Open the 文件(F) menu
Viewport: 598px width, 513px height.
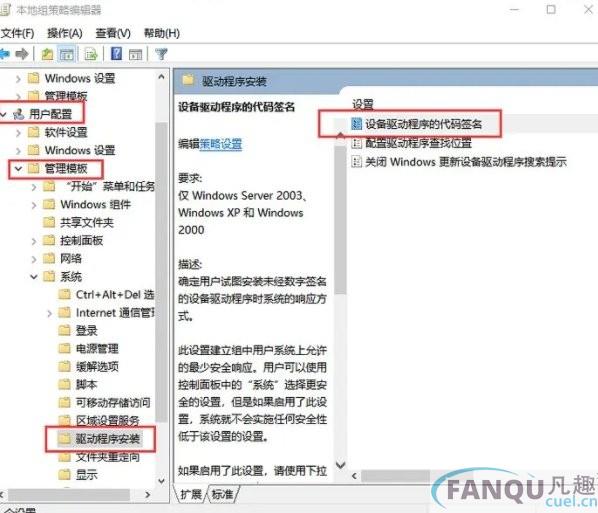click(18, 33)
